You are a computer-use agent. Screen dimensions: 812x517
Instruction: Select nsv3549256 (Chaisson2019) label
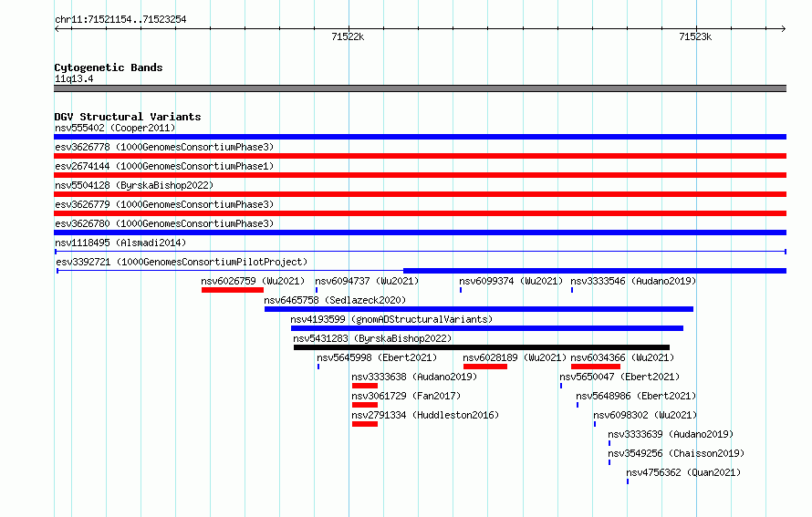(676, 453)
